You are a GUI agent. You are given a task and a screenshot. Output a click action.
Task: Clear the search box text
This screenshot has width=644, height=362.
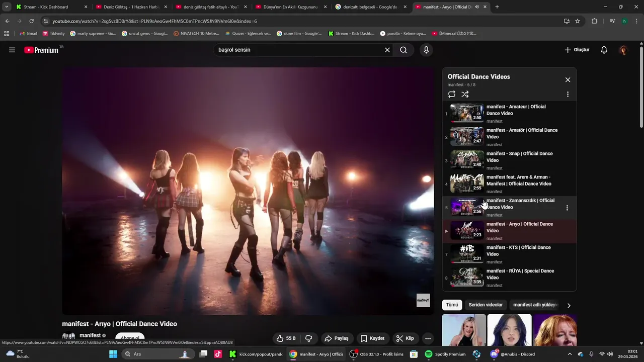[x=387, y=50]
